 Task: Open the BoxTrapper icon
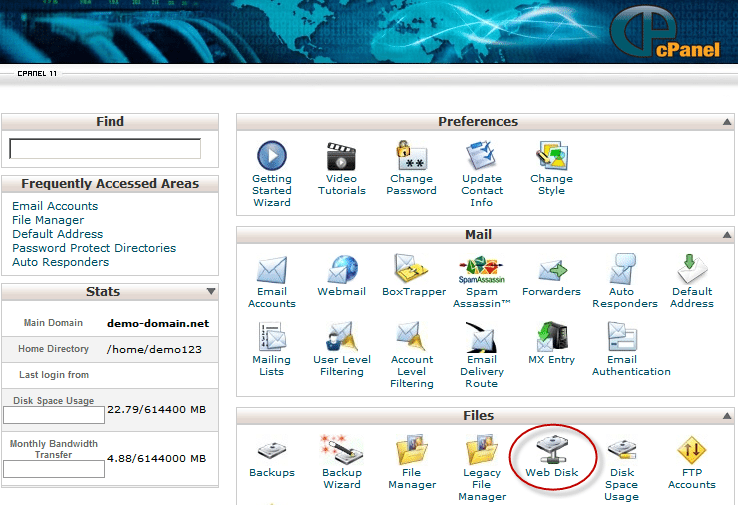point(411,269)
